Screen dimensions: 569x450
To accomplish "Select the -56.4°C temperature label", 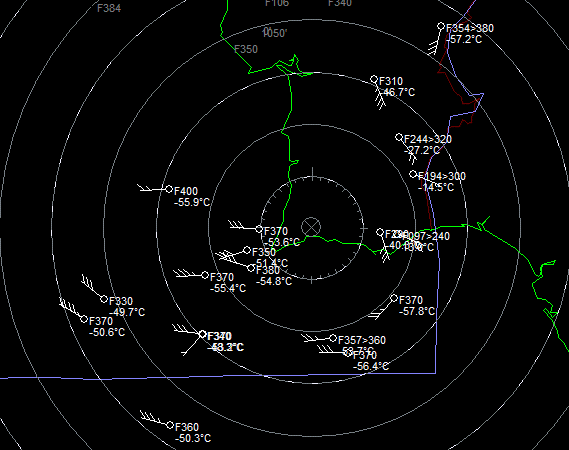I will [x=371, y=367].
